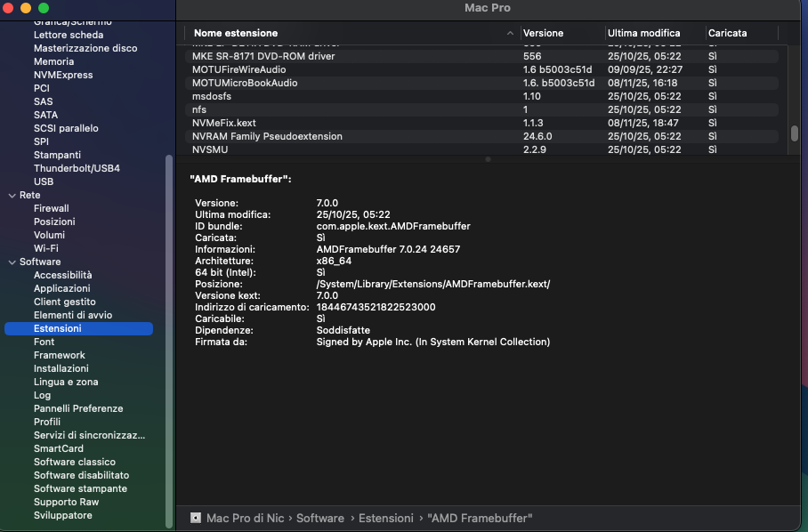This screenshot has width=808, height=532.
Task: Select Supporto Raw in sidebar
Action: [x=66, y=502]
